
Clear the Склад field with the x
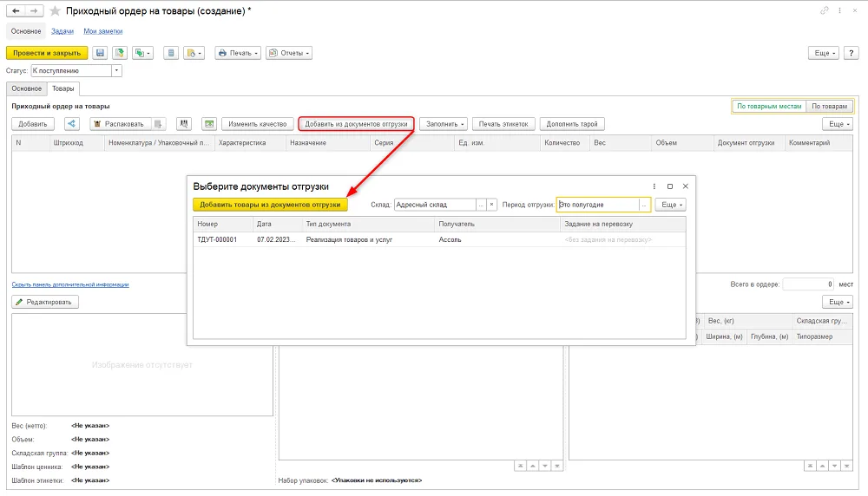pyautogui.click(x=491, y=205)
